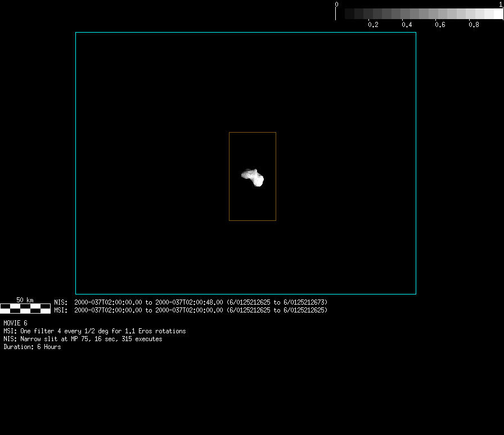Click the cyan left edge of large frame

76,163
